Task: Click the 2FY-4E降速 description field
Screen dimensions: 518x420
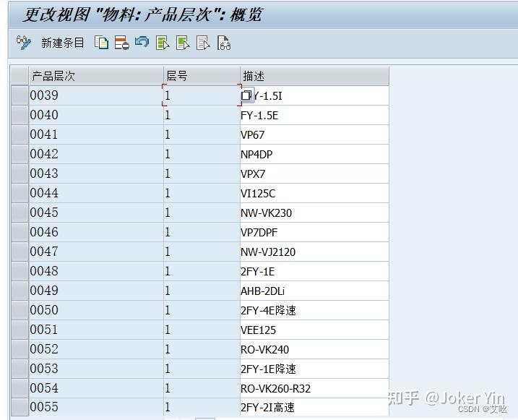Action: 314,310
